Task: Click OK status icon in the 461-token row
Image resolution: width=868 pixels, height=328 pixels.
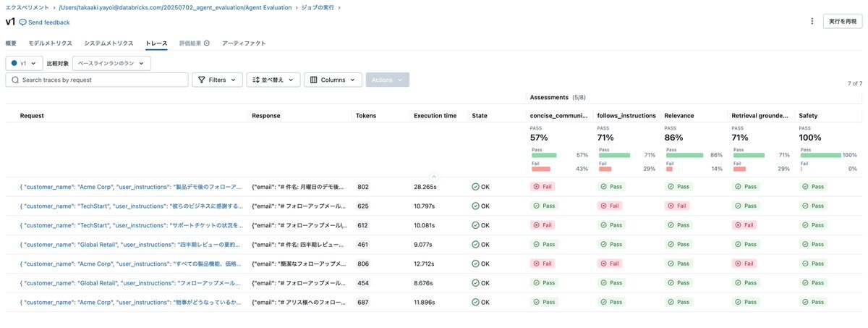Action: pyautogui.click(x=475, y=244)
